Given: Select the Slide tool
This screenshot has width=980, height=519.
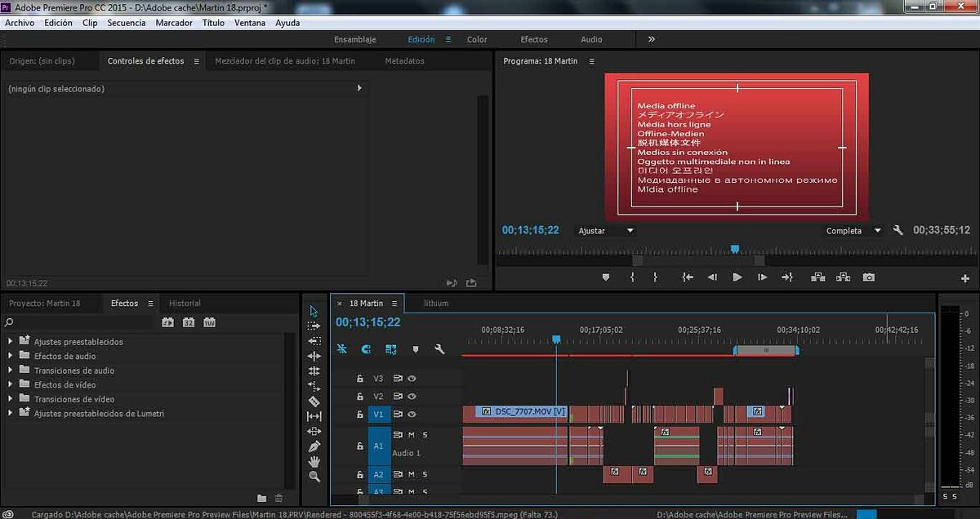Looking at the screenshot, I should (314, 431).
